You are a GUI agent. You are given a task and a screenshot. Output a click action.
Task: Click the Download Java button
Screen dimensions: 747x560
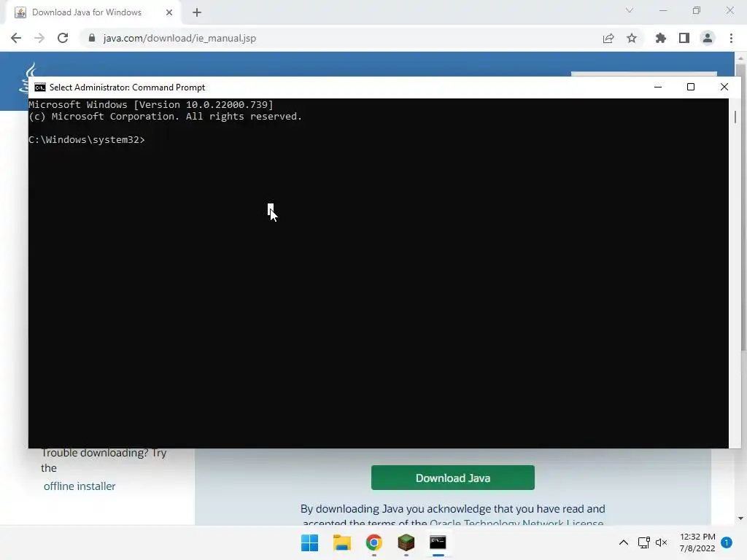pos(452,478)
